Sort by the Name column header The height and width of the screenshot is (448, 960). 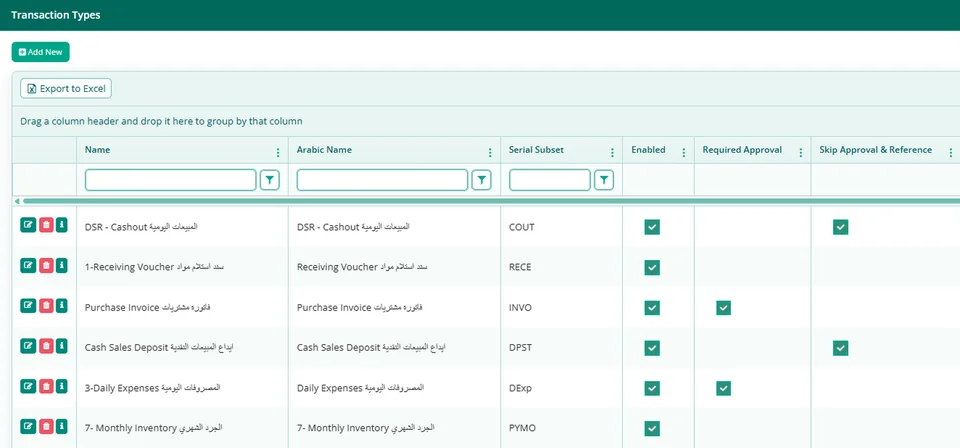pos(97,149)
